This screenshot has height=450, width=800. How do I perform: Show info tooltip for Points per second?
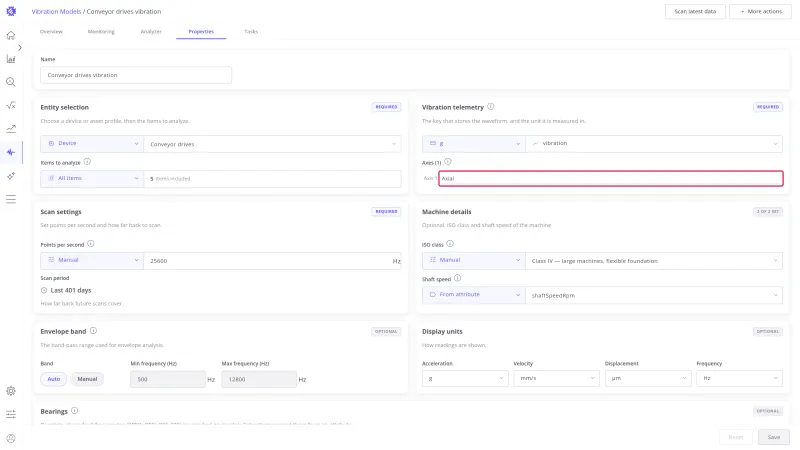point(90,244)
